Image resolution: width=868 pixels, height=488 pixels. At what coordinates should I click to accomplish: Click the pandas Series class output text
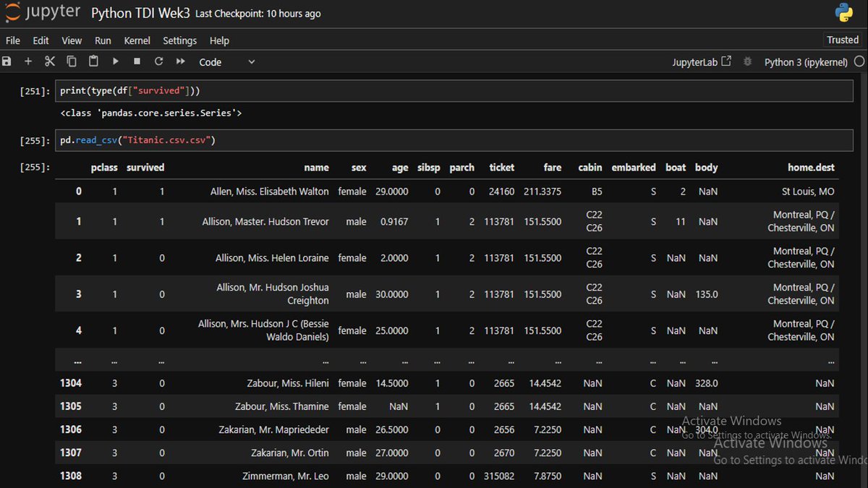coord(150,113)
